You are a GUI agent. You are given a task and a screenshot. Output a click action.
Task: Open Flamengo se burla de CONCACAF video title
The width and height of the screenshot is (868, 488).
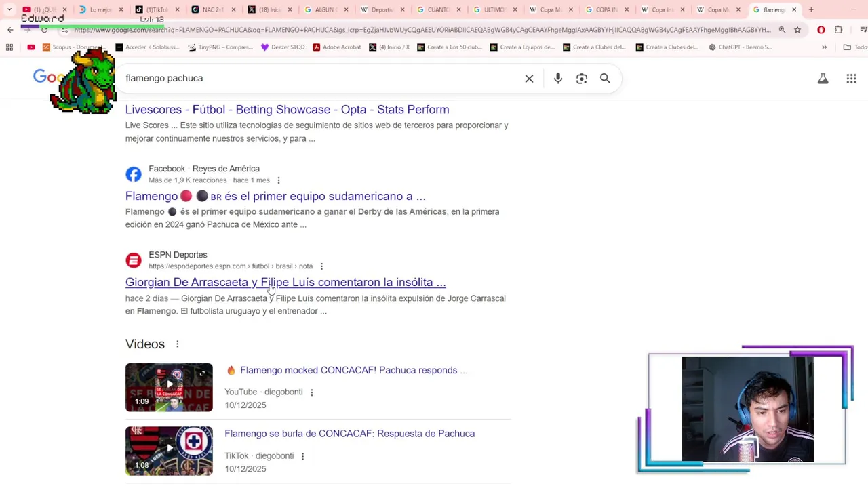coord(349,434)
